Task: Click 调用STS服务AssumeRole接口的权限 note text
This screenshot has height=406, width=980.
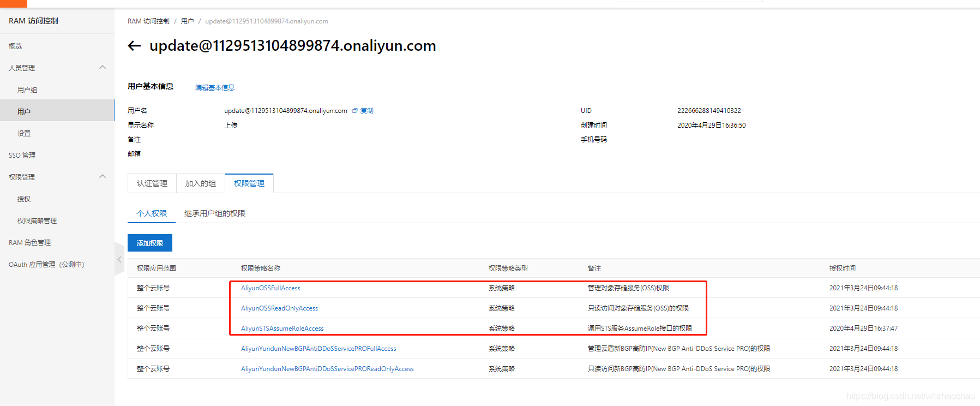Action: coord(640,329)
